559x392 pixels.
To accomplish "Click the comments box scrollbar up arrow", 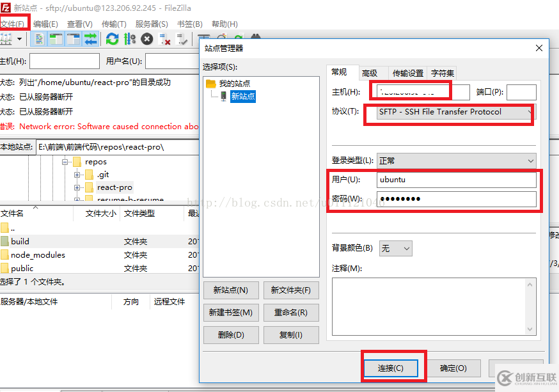I will 530,285.
